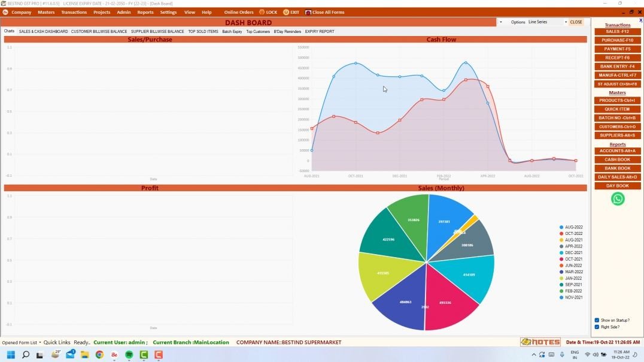This screenshot has height=362, width=644.
Task: Toggle the Right Side checkbox
Action: (x=597, y=327)
